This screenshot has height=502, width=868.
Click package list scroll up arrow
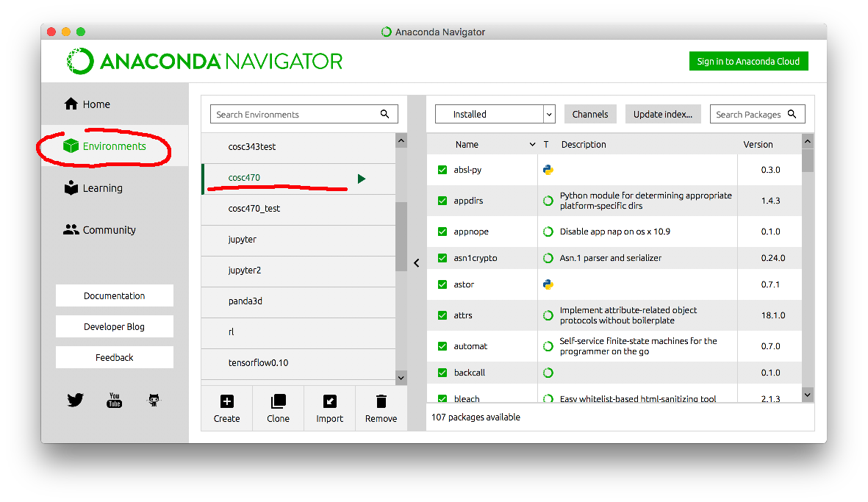pyautogui.click(x=808, y=141)
